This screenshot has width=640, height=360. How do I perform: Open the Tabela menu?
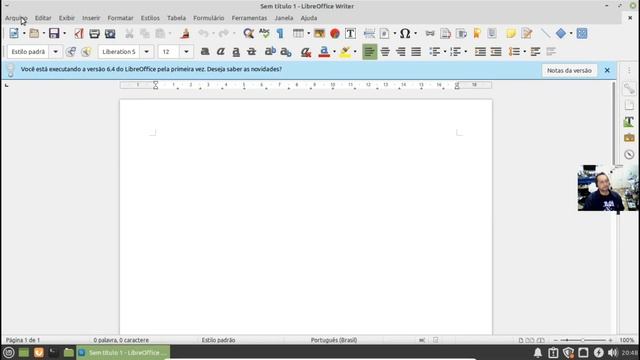pos(176,18)
